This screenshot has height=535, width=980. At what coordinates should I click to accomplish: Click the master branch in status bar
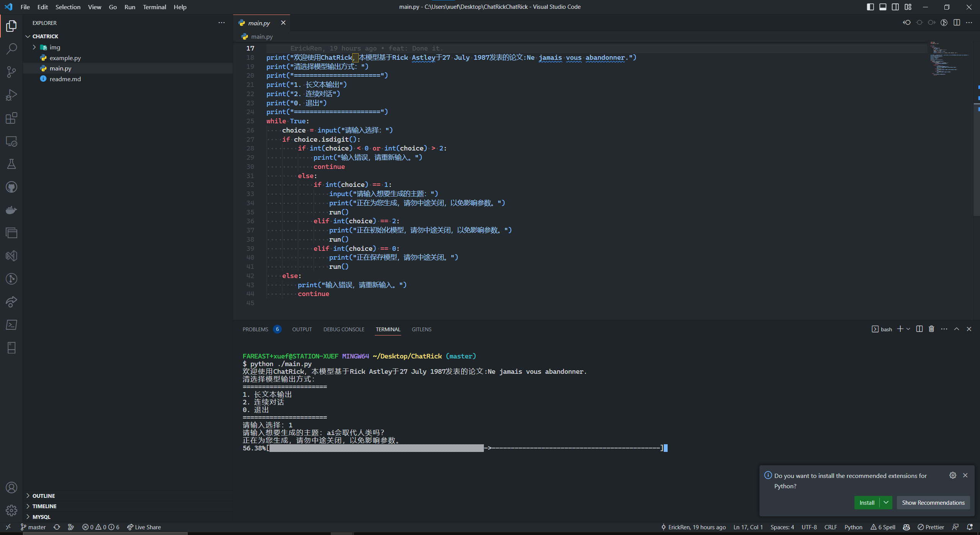(x=33, y=527)
